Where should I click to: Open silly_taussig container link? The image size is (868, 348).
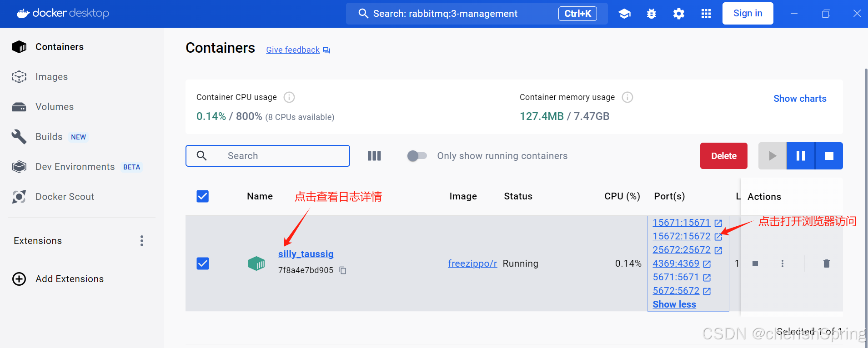tap(306, 254)
